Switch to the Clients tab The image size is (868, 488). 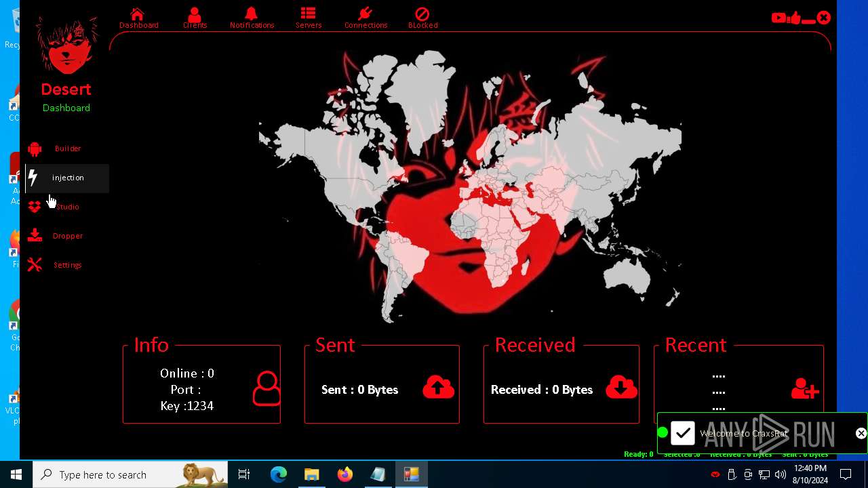(195, 18)
